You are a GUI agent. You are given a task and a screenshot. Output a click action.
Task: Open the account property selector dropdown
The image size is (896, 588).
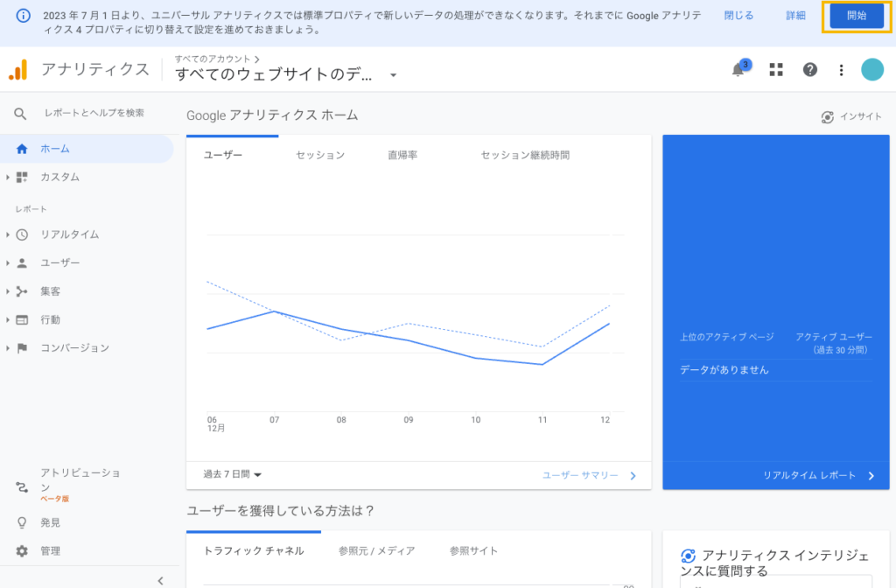click(x=393, y=75)
